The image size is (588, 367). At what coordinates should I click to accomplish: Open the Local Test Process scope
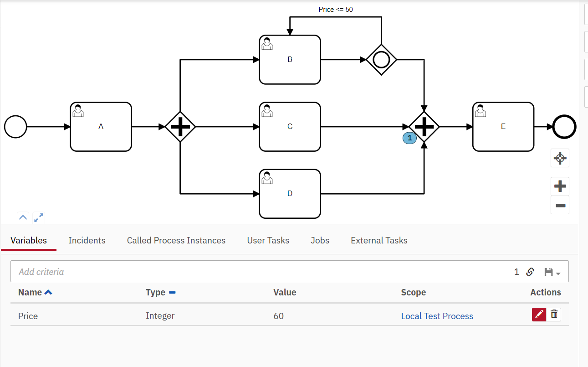437,315
